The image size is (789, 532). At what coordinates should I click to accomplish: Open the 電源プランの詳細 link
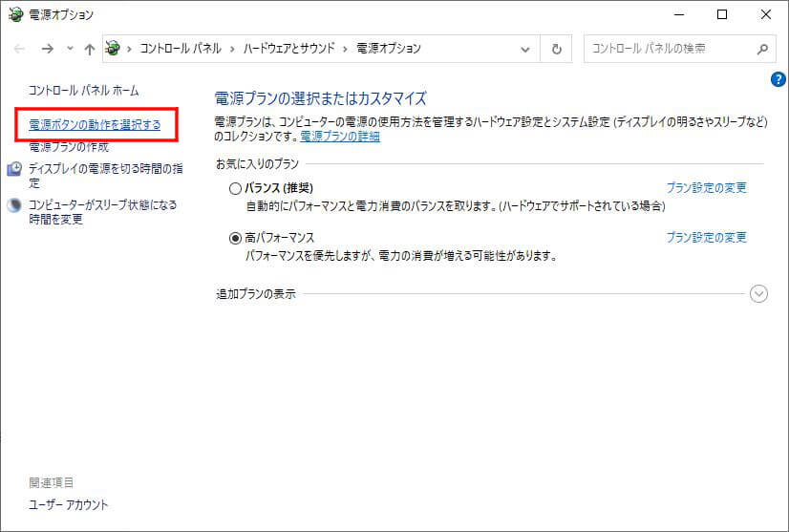click(340, 137)
